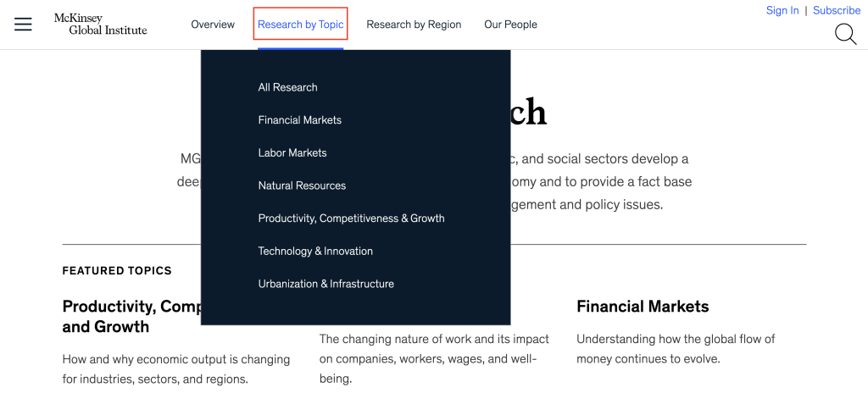Open the hamburger menu icon
The height and width of the screenshot is (393, 868).
(x=23, y=25)
